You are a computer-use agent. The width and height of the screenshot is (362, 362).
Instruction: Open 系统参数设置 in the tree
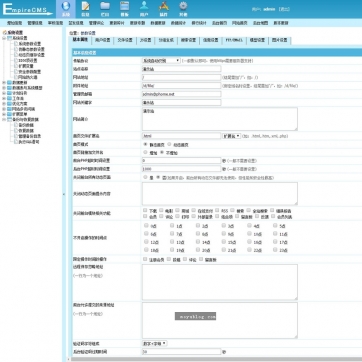click(30, 44)
